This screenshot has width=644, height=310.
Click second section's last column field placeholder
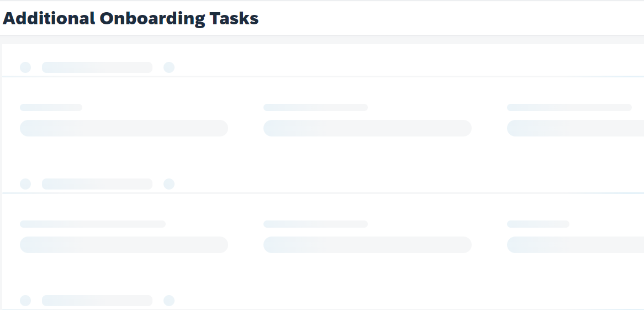pyautogui.click(x=576, y=245)
